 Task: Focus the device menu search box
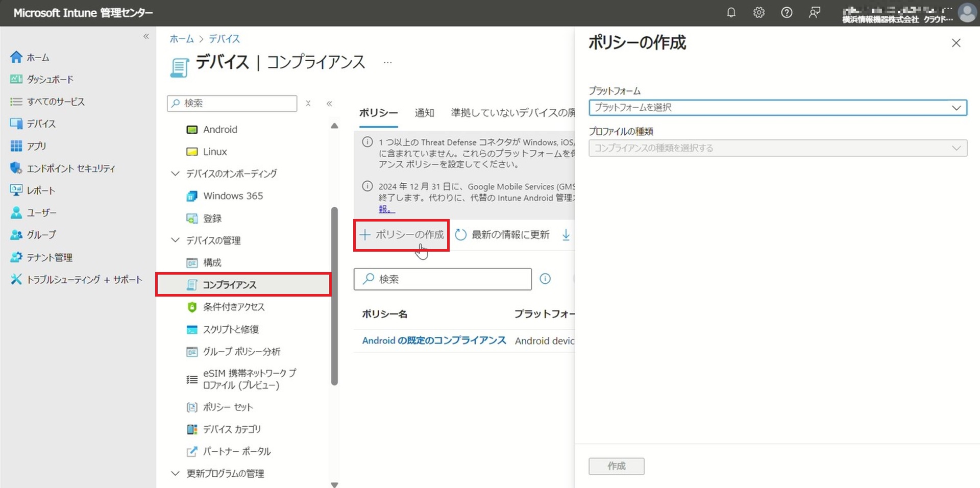pyautogui.click(x=232, y=103)
